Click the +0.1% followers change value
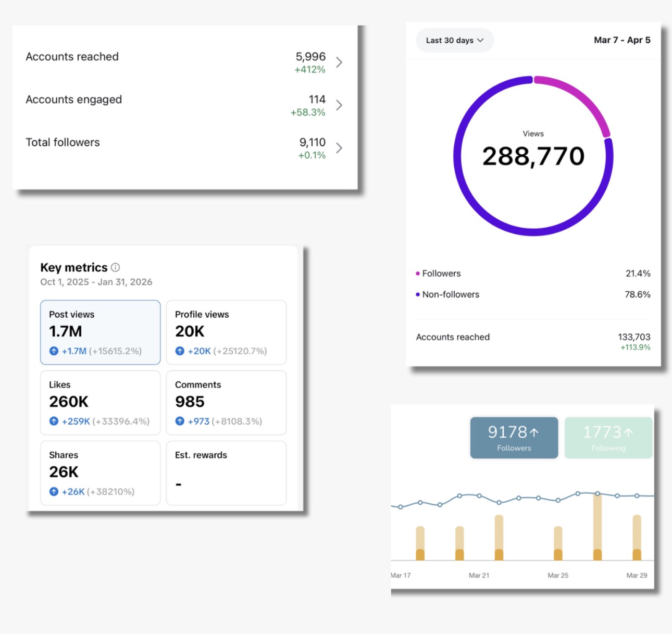Image resolution: width=672 pixels, height=634 pixels. pos(312,155)
